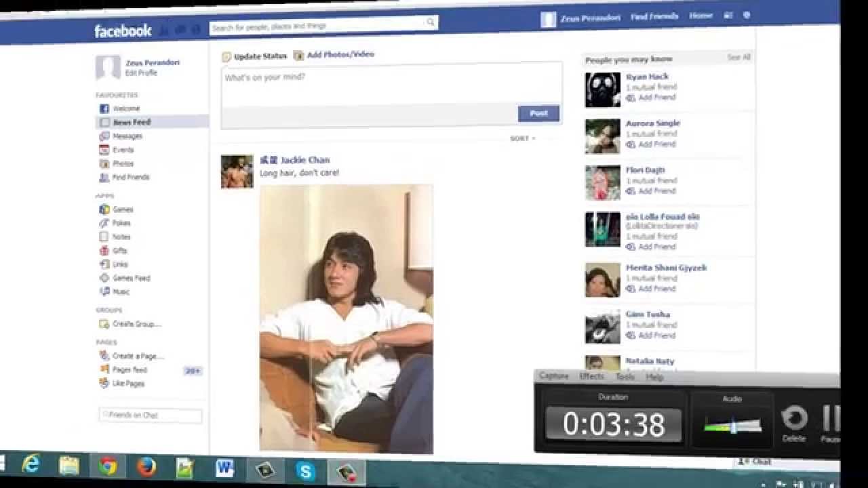The height and width of the screenshot is (488, 868).
Task: Open the account settings gear in the header
Action: pyautogui.click(x=747, y=15)
